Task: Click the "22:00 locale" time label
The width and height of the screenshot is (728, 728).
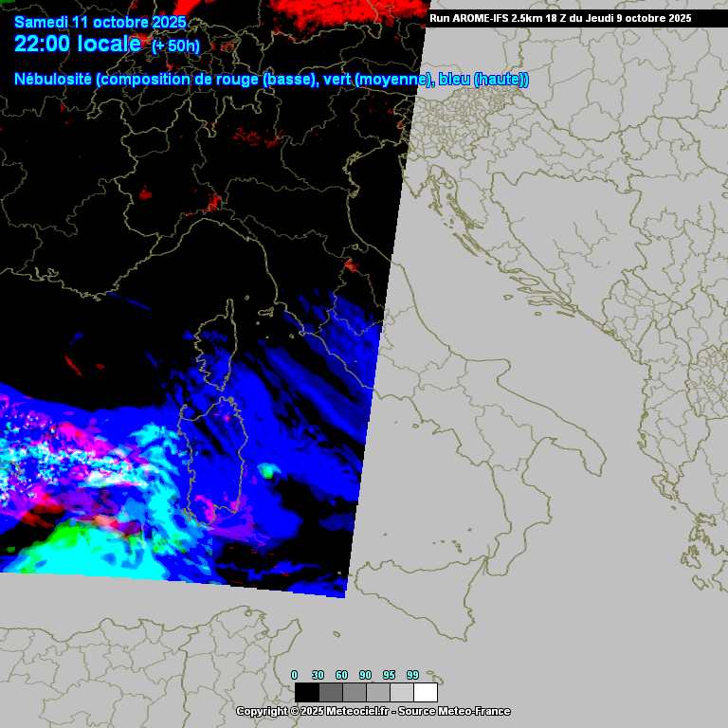Action: pyautogui.click(x=78, y=44)
